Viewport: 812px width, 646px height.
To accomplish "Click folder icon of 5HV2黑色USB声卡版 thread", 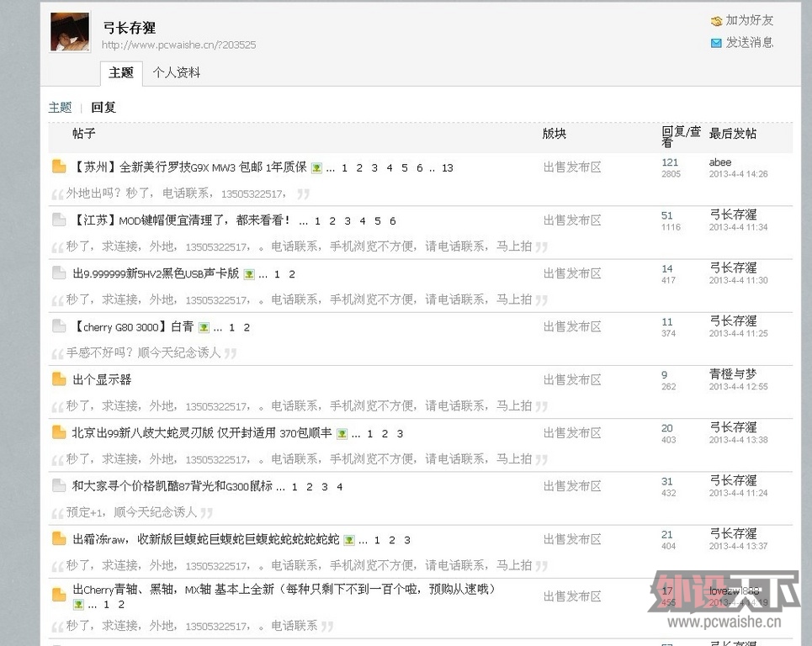I will (59, 273).
